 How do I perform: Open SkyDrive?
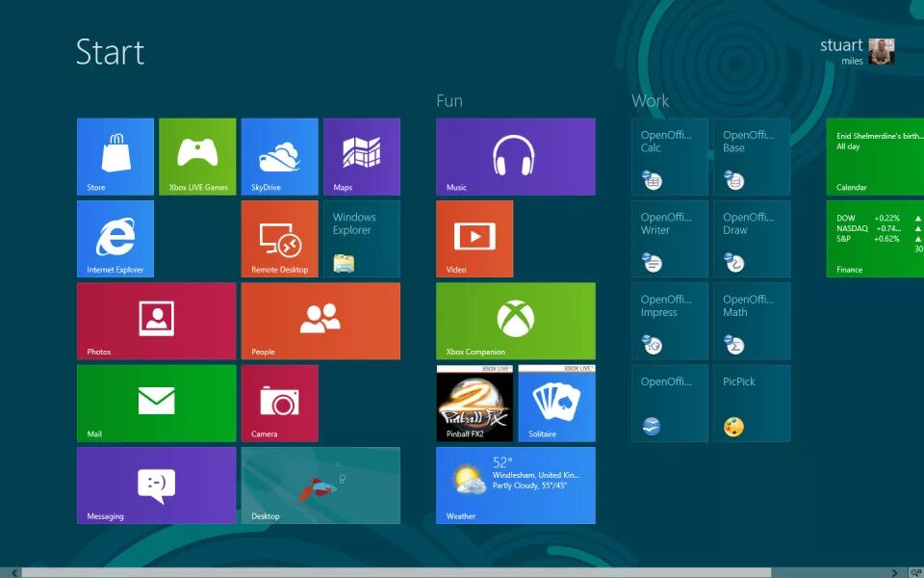[279, 156]
